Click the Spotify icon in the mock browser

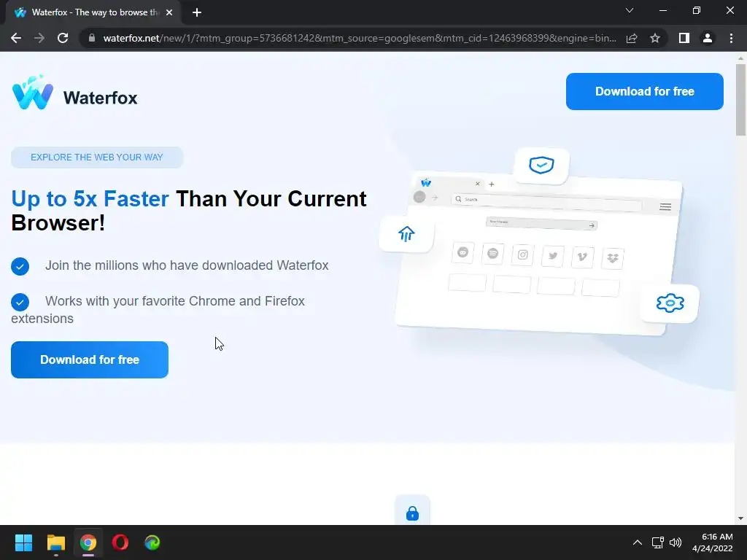(492, 253)
